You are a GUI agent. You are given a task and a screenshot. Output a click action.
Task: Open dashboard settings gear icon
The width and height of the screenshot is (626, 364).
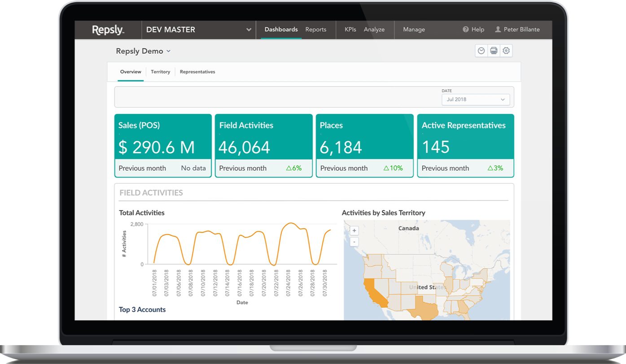(506, 51)
